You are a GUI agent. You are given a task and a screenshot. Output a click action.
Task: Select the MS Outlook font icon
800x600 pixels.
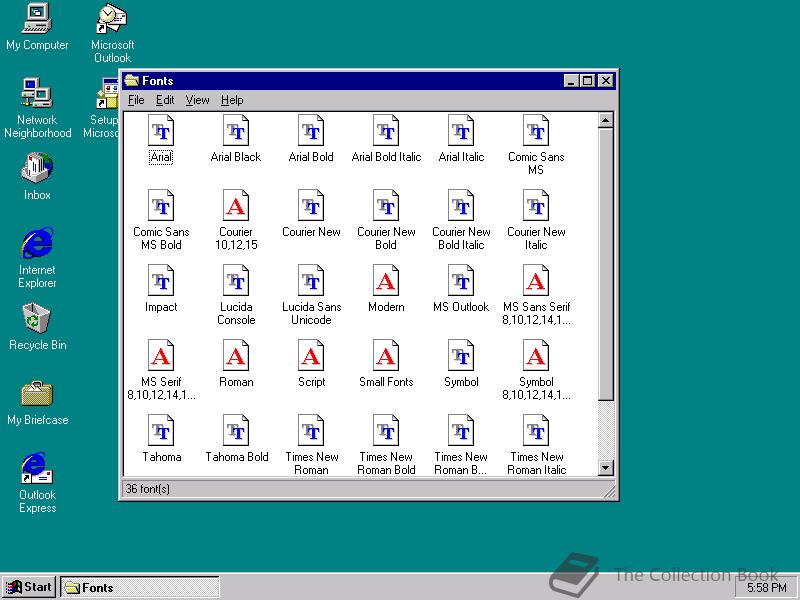(x=461, y=281)
